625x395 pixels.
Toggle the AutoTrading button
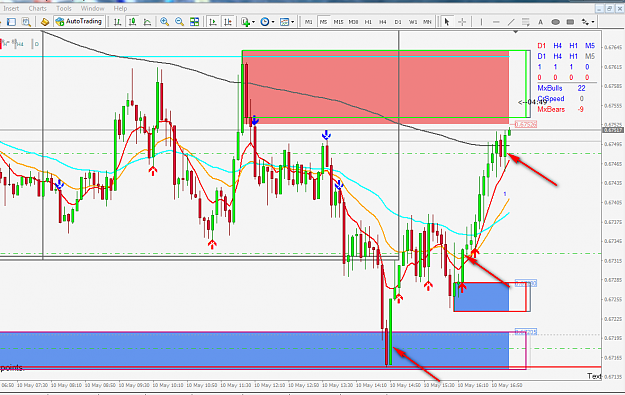[x=79, y=22]
